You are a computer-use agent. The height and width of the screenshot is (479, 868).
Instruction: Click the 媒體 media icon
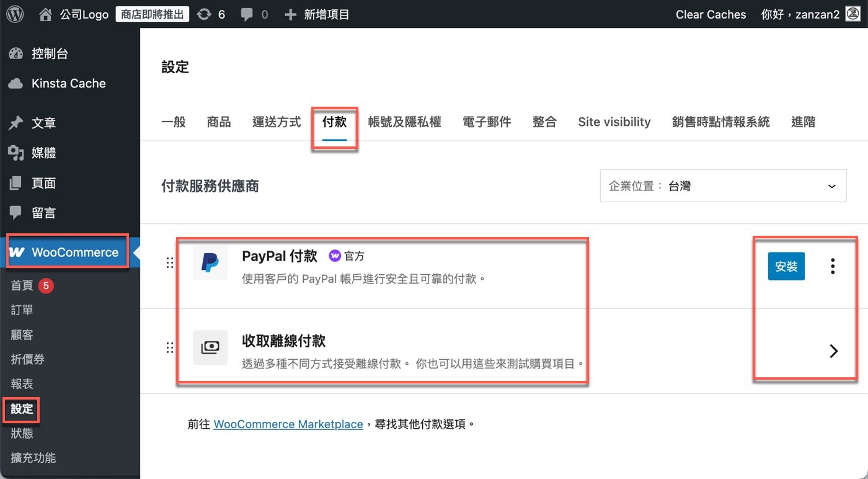coord(16,153)
